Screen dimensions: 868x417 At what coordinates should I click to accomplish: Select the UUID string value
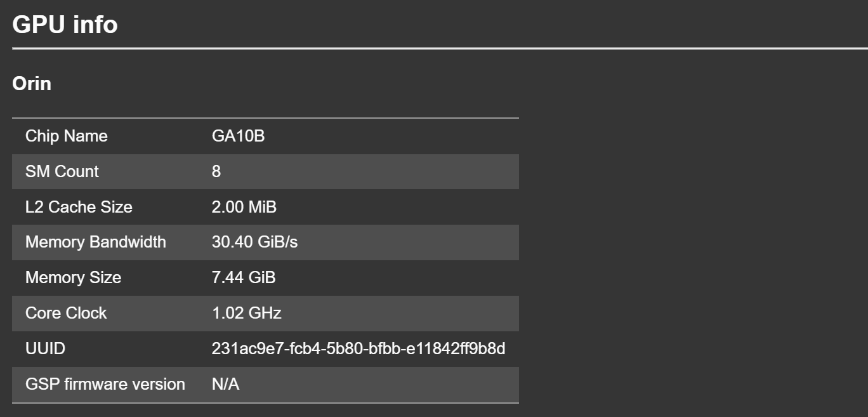(x=358, y=348)
